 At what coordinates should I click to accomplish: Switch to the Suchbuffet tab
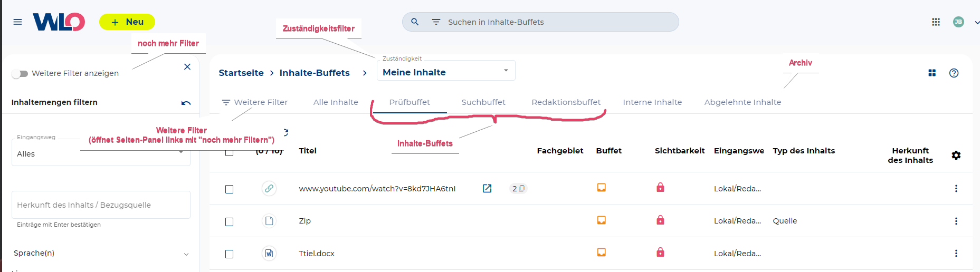[x=483, y=102]
